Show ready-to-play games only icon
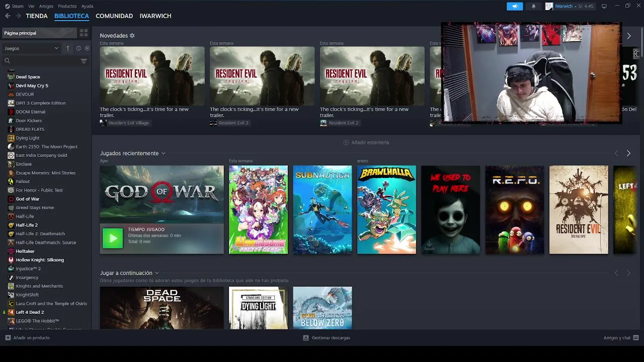 87,48
